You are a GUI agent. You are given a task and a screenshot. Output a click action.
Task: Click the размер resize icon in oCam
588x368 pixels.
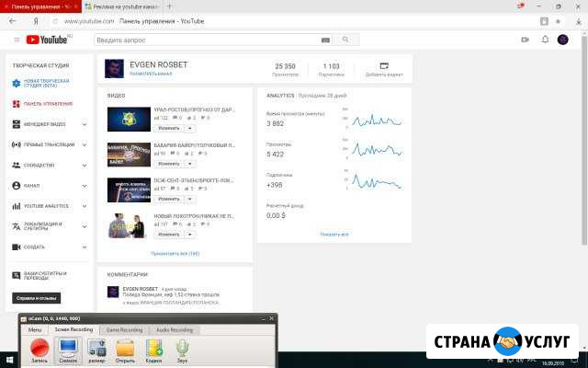pyautogui.click(x=96, y=351)
